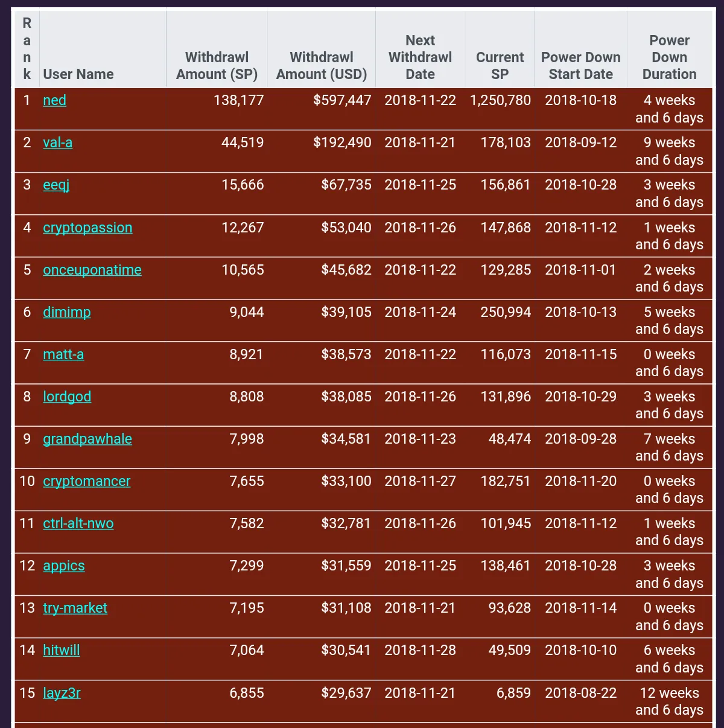This screenshot has width=724, height=728.
Task: Open the val-a user link
Action: point(57,143)
